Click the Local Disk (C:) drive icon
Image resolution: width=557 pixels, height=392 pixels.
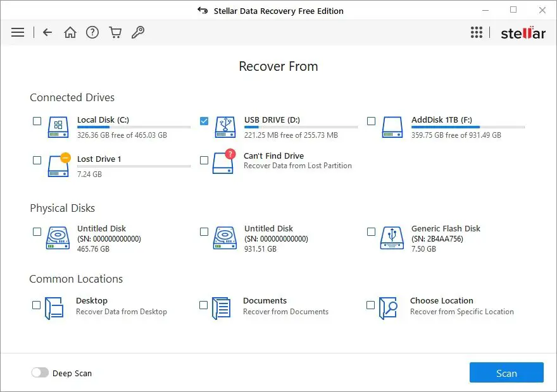[x=58, y=127]
